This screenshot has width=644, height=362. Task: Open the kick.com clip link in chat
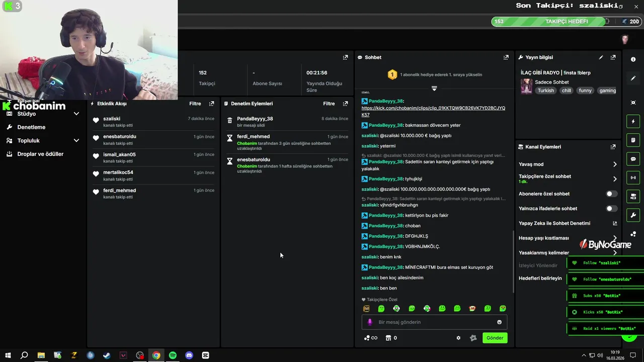tap(433, 111)
